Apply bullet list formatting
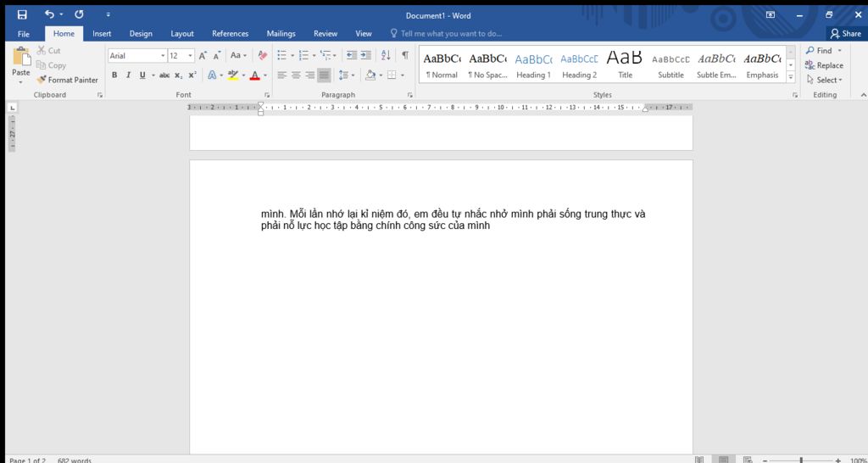Screen dimensions: 868x463 [281, 55]
